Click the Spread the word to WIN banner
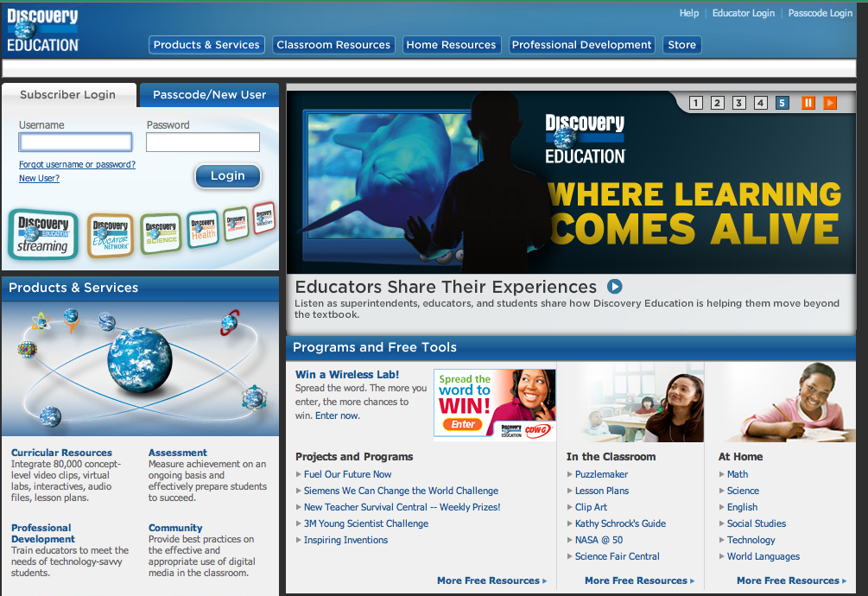868x596 pixels. click(494, 404)
